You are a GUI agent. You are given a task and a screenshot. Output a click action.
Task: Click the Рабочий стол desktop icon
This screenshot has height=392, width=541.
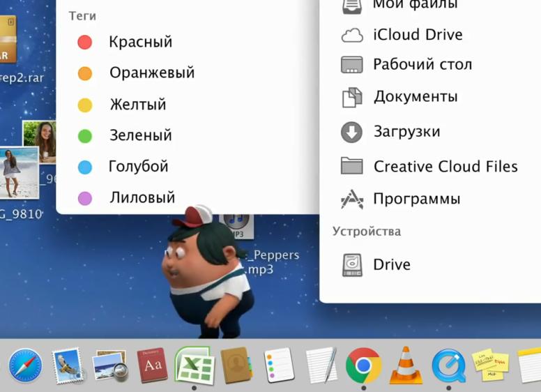[352, 65]
